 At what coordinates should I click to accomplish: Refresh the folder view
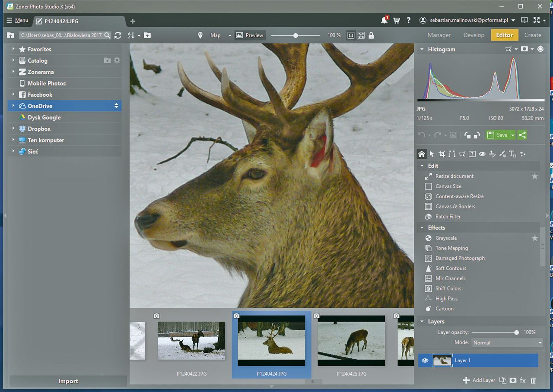118,35
